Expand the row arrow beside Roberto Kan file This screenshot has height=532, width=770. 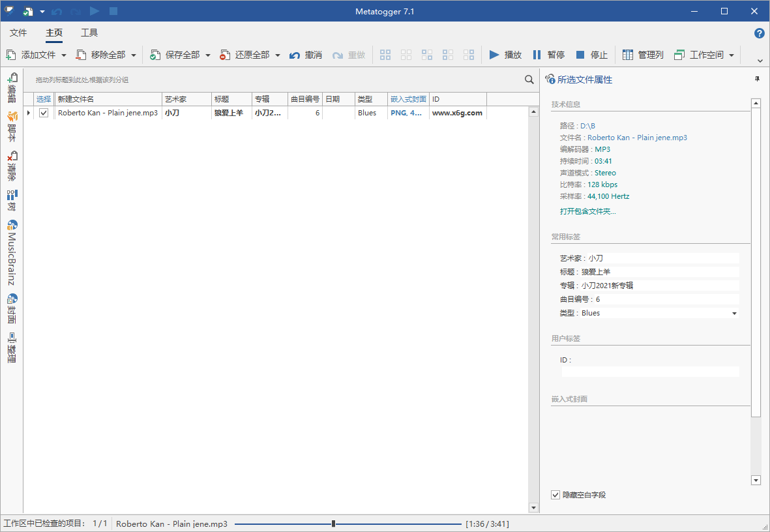click(28, 113)
